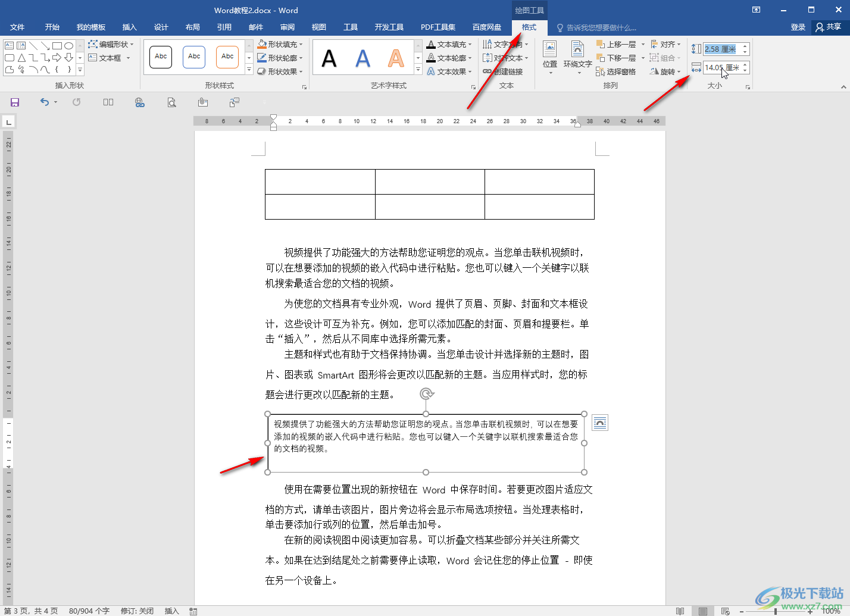Select the freeform scribble shape
Image resolution: width=850 pixels, height=616 pixels.
point(21,70)
